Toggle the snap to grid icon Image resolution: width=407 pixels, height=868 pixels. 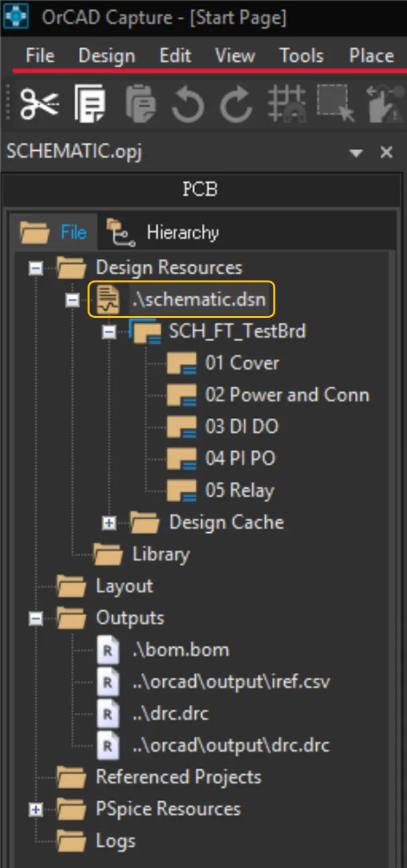point(287,104)
